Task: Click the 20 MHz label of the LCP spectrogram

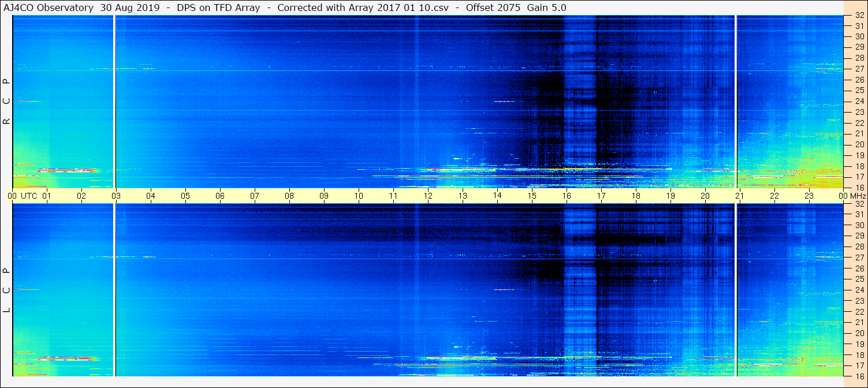Action: [859, 333]
